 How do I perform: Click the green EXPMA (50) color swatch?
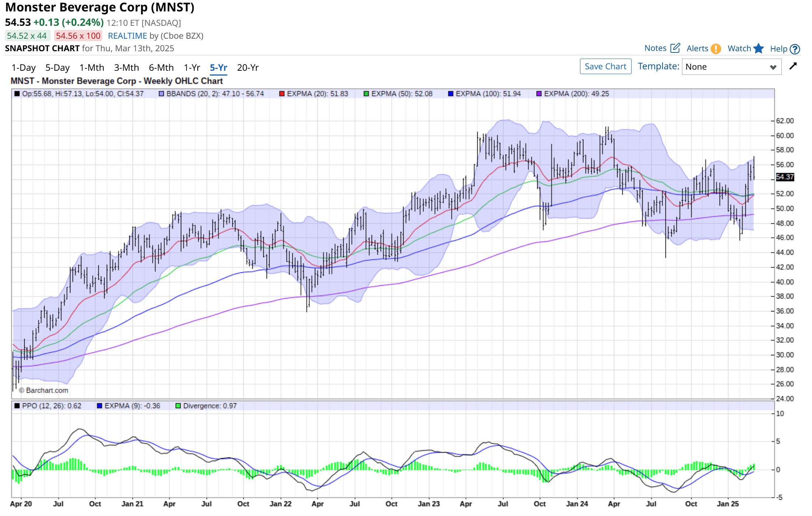366,94
